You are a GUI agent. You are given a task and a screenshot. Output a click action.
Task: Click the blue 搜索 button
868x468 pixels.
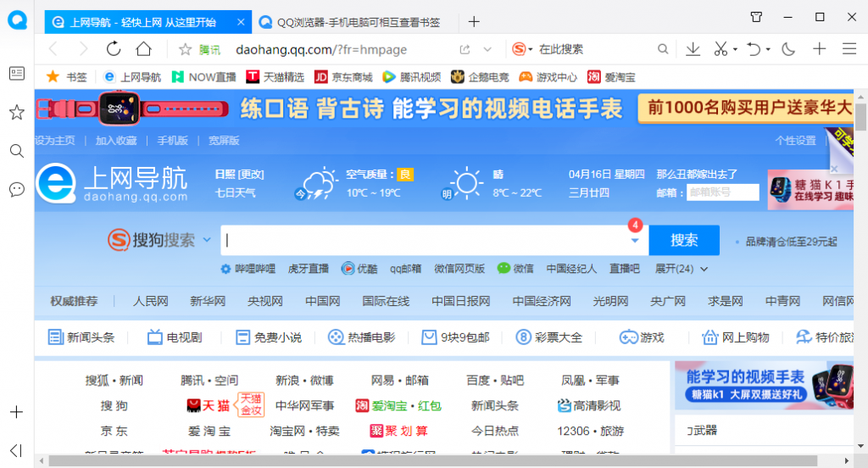[x=684, y=240]
